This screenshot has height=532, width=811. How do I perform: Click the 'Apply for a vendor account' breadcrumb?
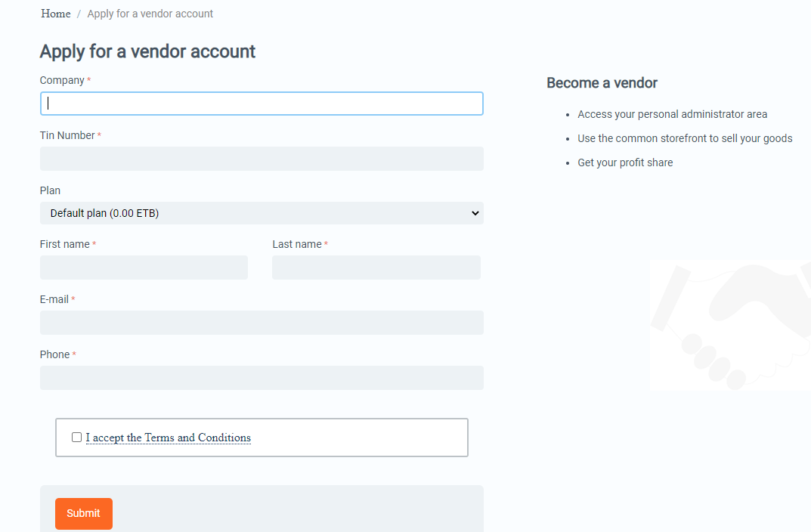150,14
